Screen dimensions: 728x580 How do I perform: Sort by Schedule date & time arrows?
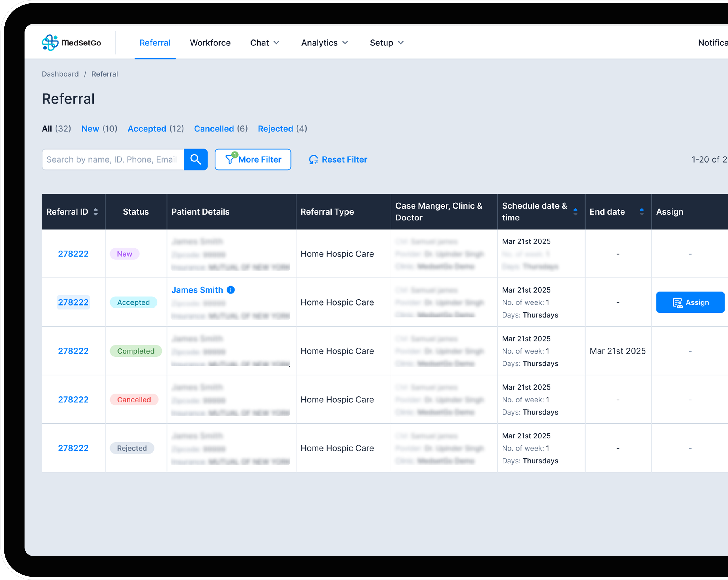click(575, 212)
